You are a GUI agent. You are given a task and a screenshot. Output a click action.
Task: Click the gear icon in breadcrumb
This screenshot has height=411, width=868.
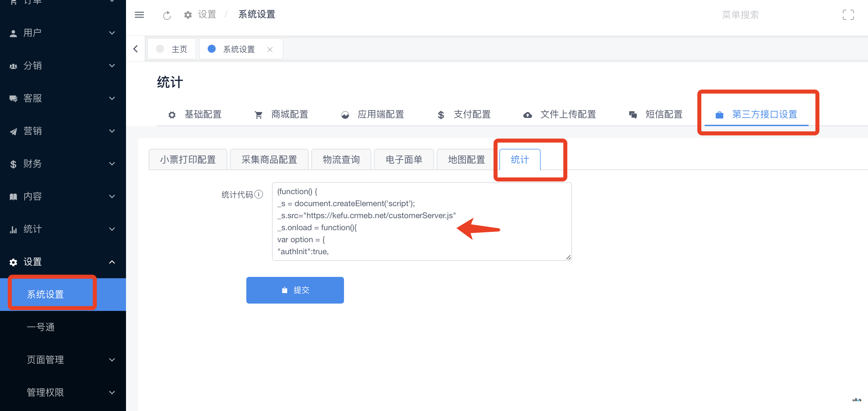tap(188, 15)
